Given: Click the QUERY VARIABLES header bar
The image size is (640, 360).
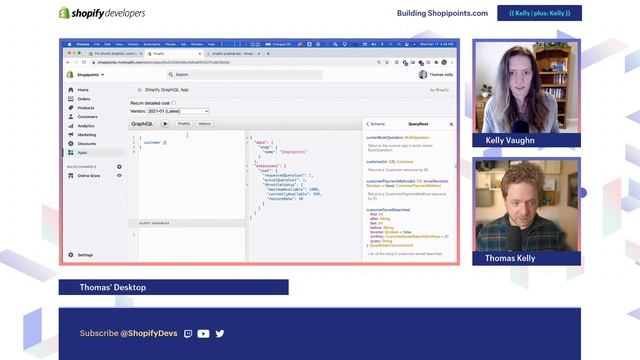Looking at the screenshot, I should 187,223.
